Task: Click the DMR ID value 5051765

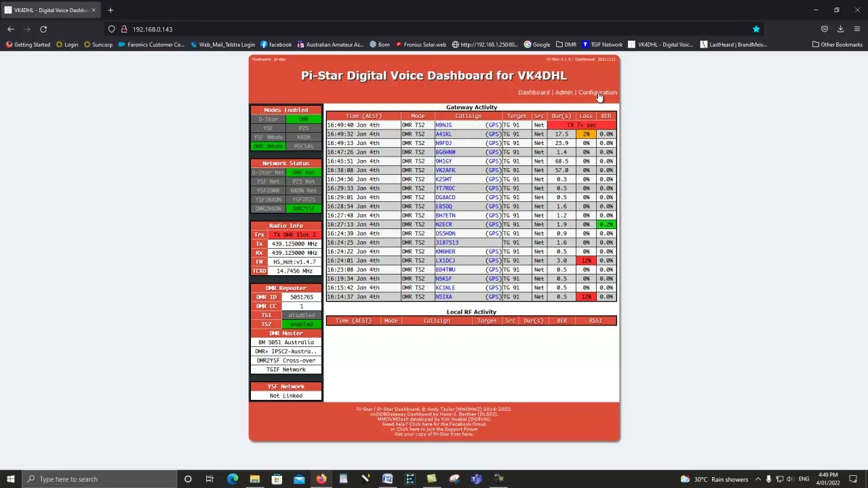Action: coord(302,297)
